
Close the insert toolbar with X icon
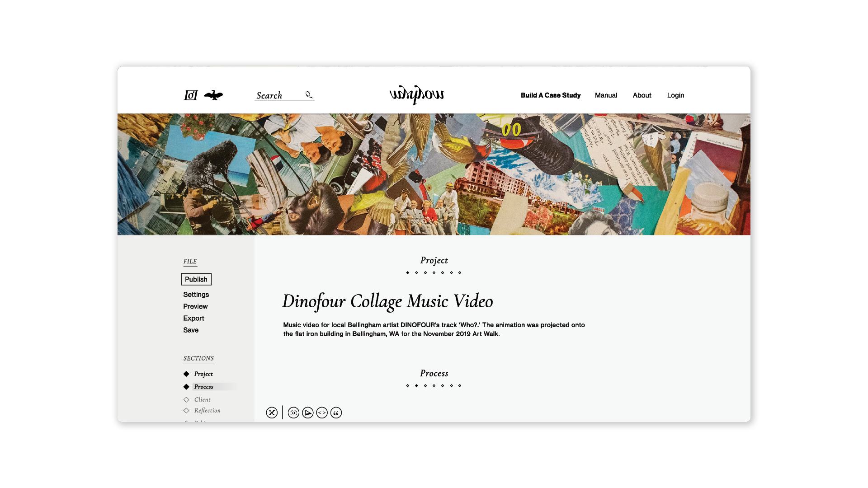coord(272,413)
